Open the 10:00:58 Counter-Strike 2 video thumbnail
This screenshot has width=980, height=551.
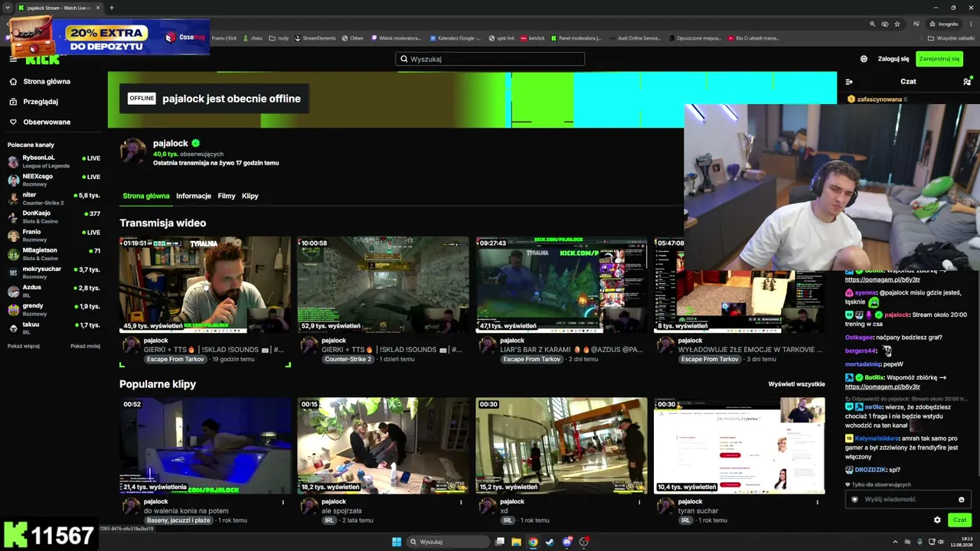pos(383,284)
